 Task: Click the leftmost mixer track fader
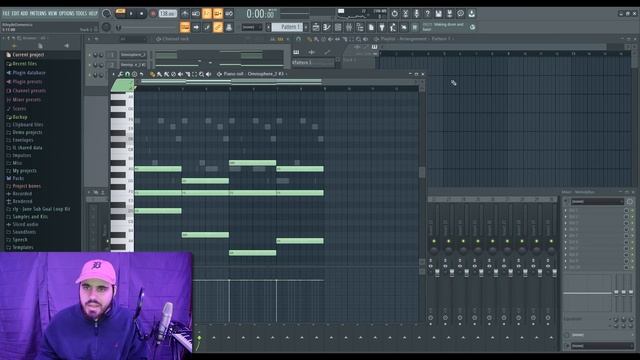437,273
